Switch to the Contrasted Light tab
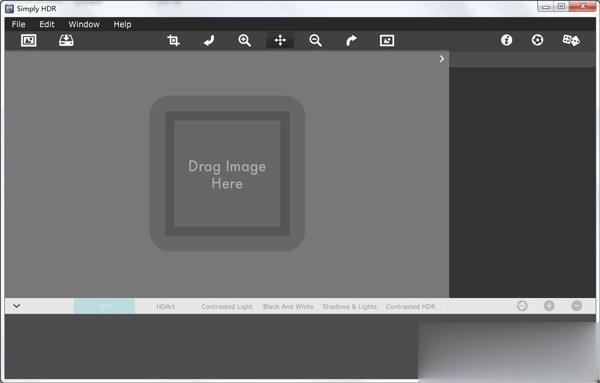Screen dimensions: 600x383 [227, 306]
